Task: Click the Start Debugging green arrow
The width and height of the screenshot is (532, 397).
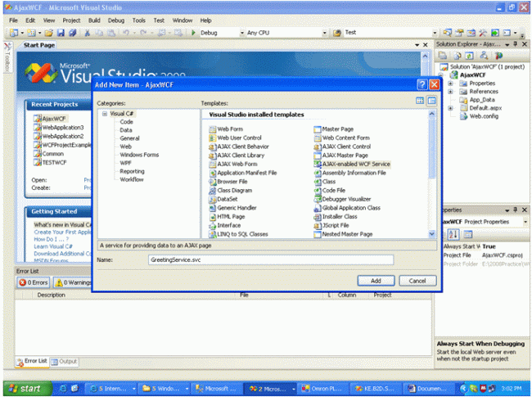Action: pyautogui.click(x=193, y=33)
